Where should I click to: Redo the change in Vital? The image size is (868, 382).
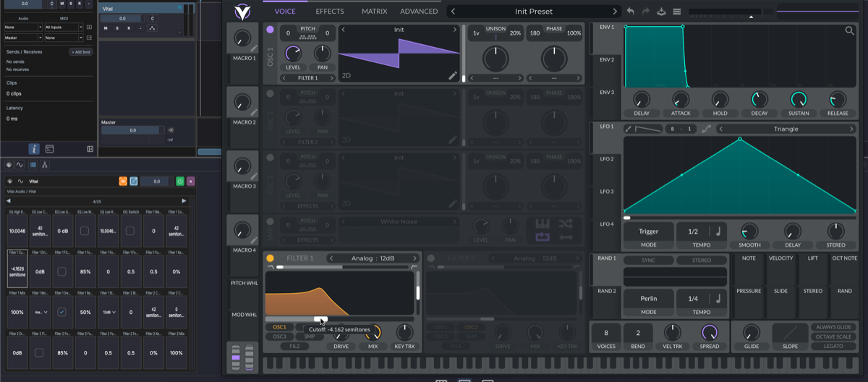[646, 12]
